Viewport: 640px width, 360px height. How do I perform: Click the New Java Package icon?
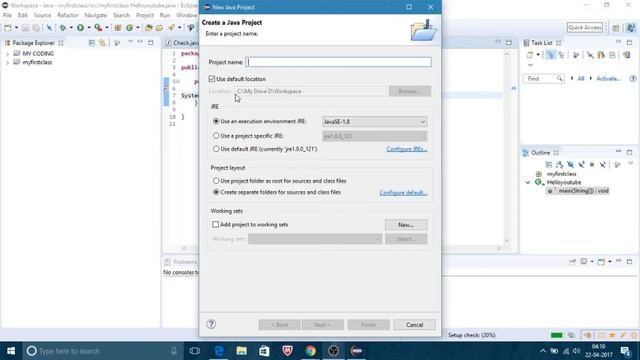[118, 28]
